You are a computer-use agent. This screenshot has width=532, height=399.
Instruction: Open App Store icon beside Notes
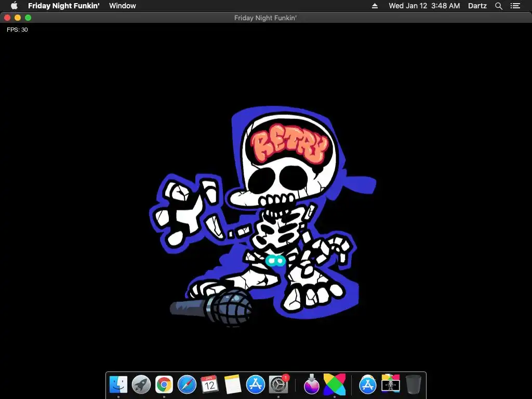[256, 384]
